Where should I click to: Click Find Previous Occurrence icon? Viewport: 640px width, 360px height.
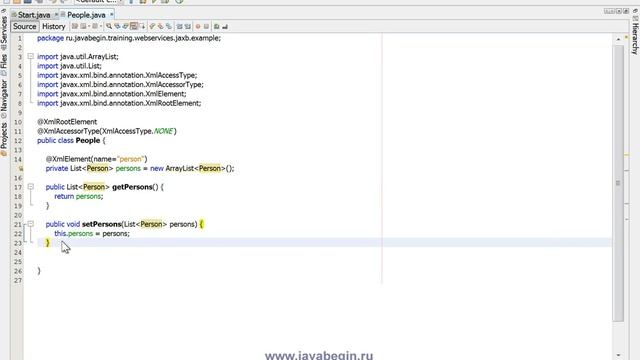[x=117, y=26]
